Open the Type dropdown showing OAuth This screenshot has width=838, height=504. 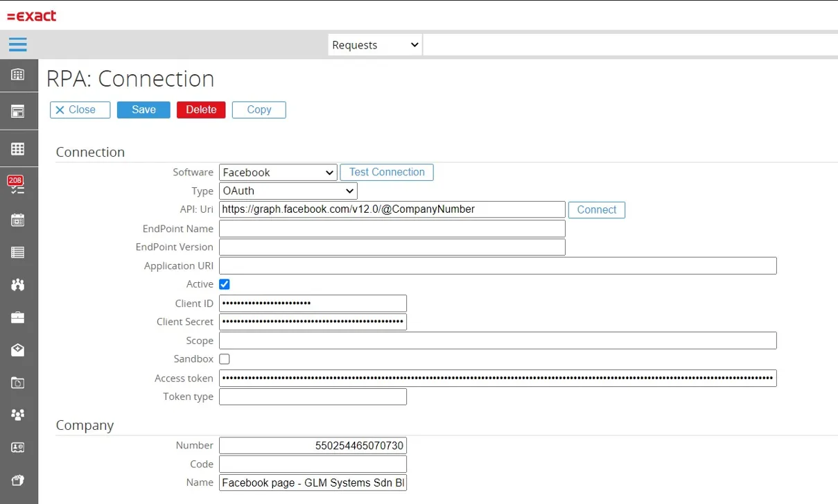[x=288, y=191]
